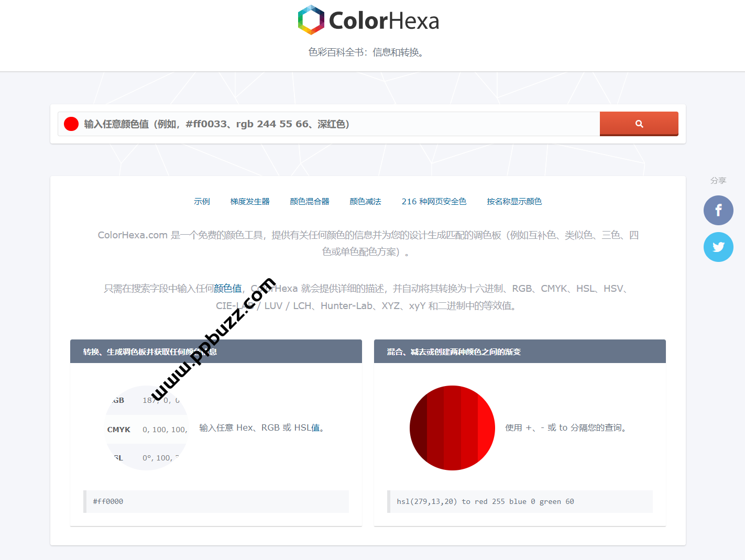Click the 分享 label
This screenshot has height=560, width=745.
(x=718, y=180)
